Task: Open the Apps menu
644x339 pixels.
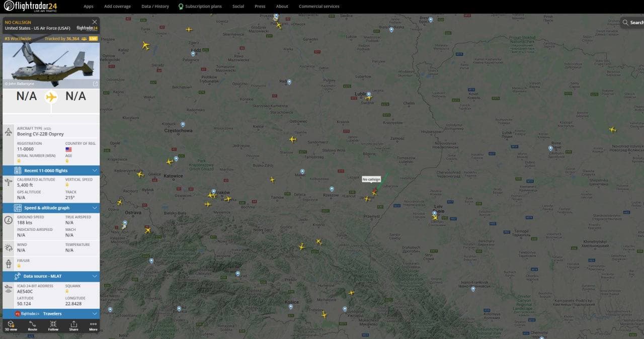Action: coord(89,7)
